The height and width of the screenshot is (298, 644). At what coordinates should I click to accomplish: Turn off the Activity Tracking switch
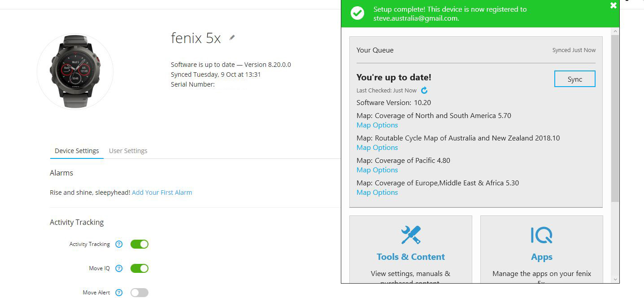point(139,244)
